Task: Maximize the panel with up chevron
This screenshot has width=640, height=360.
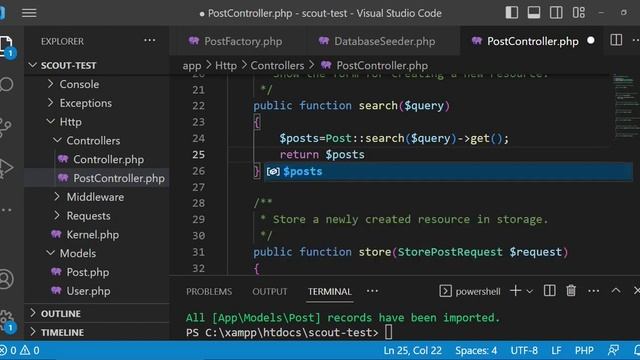Action: (616, 291)
